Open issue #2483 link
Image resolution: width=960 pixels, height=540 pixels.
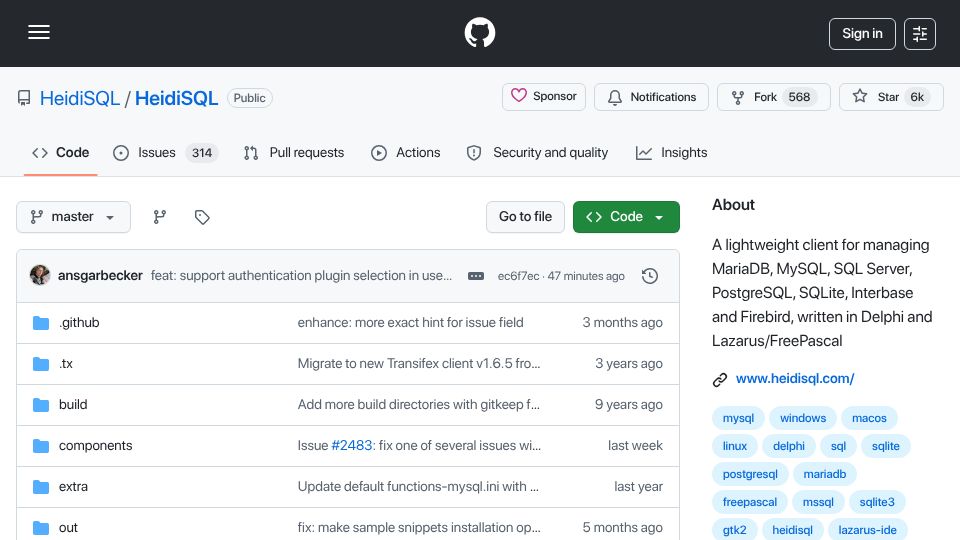pyautogui.click(x=351, y=446)
